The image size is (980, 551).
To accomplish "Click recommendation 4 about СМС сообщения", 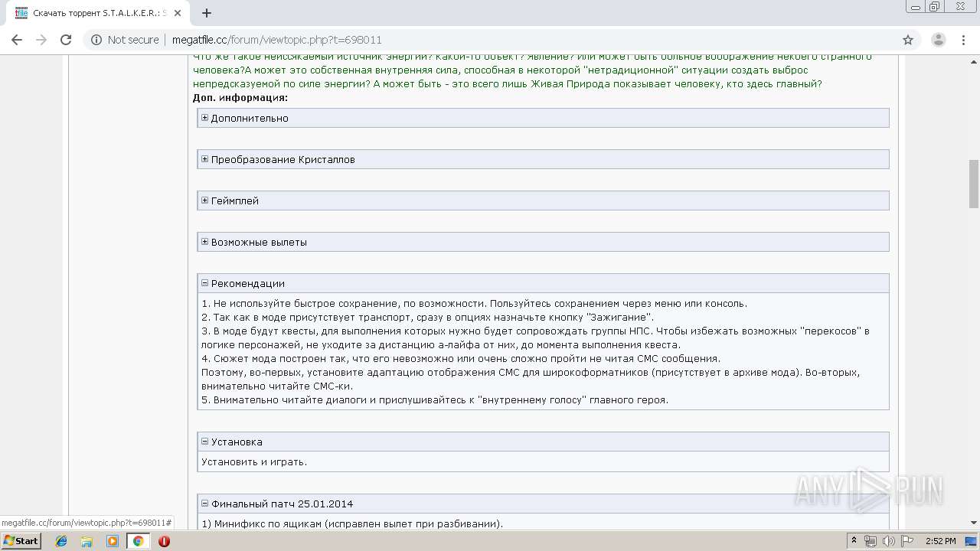I will coord(461,358).
